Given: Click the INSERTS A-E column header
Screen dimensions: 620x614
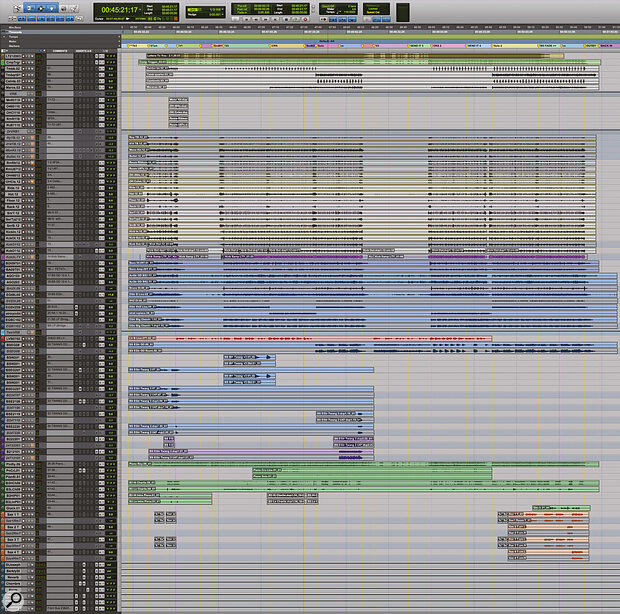Looking at the screenshot, I should click(x=83, y=51).
